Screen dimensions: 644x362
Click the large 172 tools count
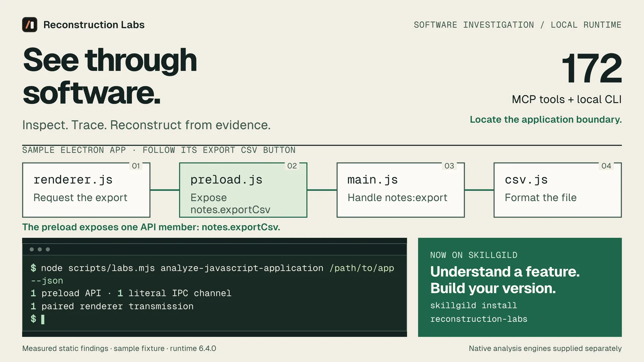591,68
